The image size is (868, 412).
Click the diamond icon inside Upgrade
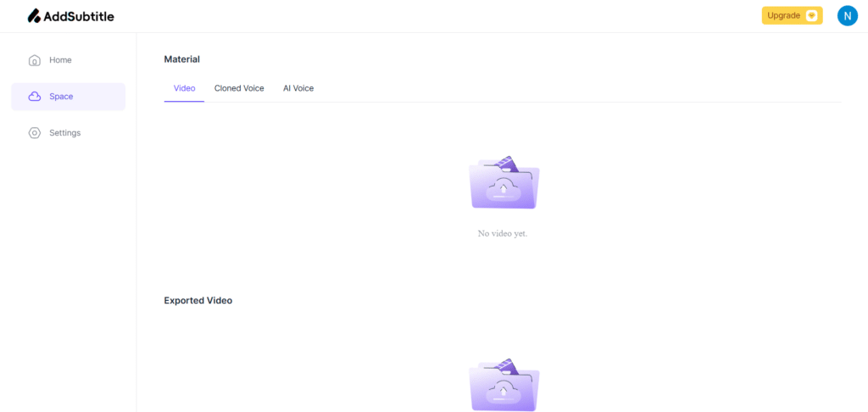[811, 16]
